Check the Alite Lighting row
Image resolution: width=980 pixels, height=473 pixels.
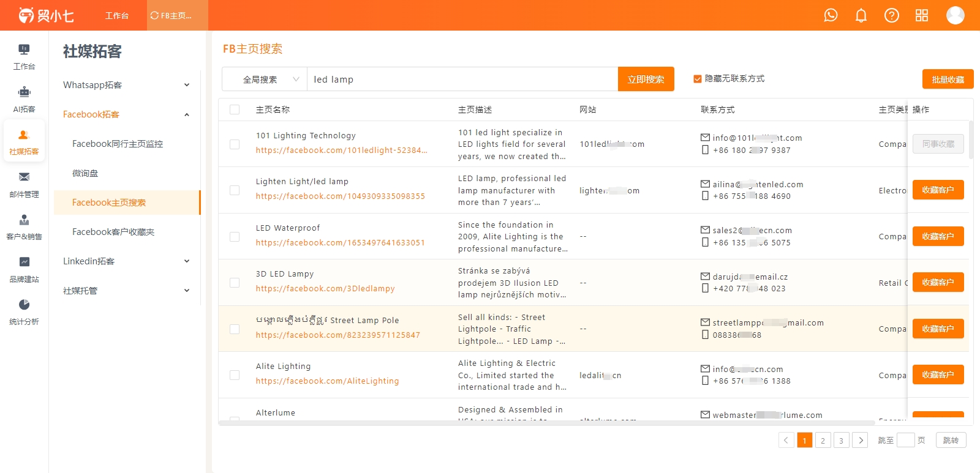tap(235, 375)
